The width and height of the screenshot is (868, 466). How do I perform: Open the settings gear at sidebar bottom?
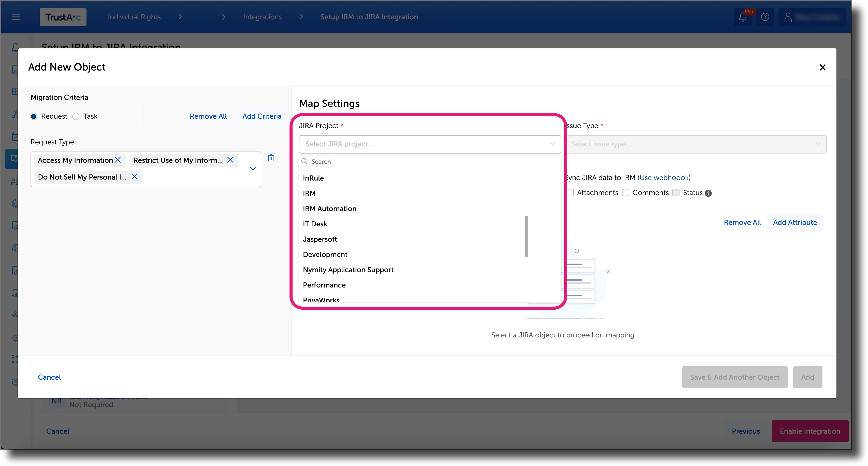[x=15, y=382]
